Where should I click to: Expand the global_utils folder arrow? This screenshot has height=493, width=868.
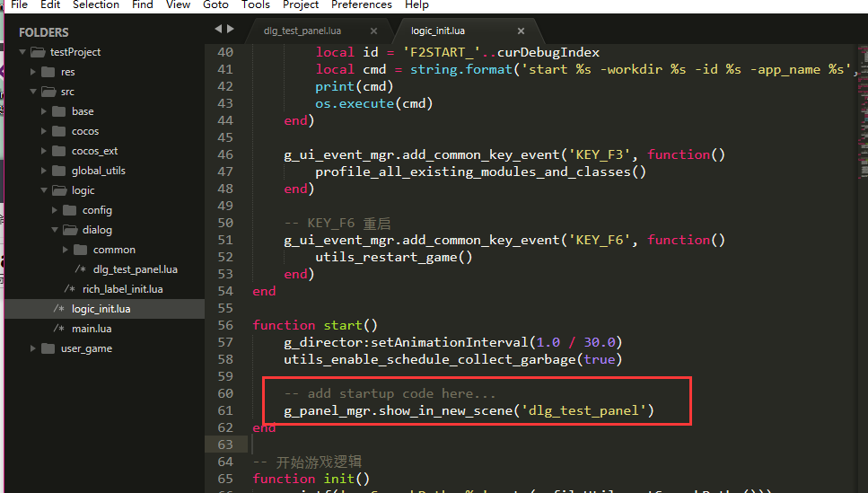(44, 171)
